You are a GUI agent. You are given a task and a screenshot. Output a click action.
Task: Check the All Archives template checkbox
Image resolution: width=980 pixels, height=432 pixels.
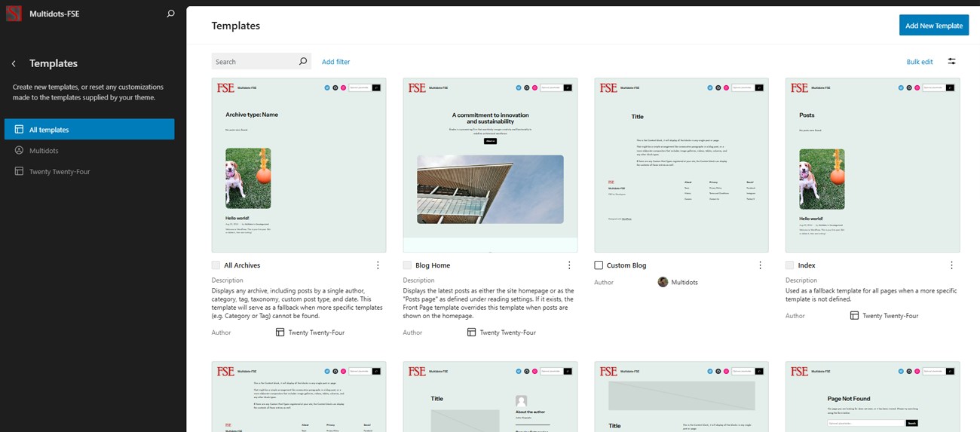216,265
